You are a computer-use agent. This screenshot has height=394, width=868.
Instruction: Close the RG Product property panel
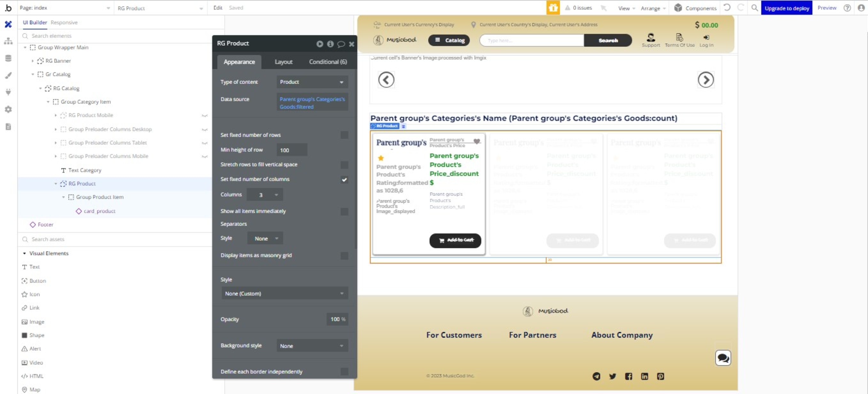pos(352,44)
